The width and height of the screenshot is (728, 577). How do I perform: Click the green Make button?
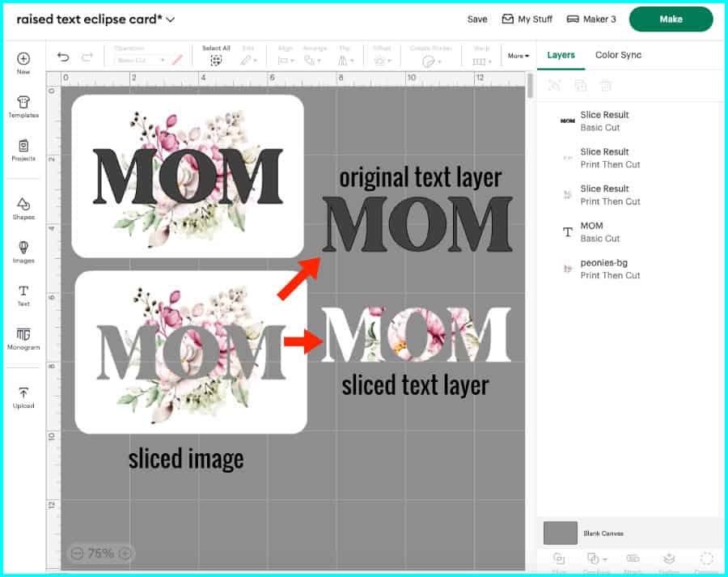click(x=671, y=19)
